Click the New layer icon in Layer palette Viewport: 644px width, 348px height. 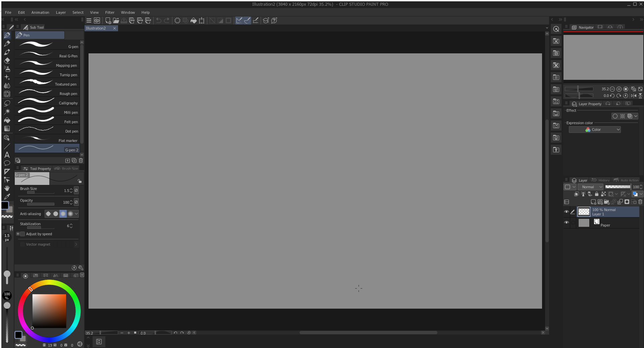point(593,202)
